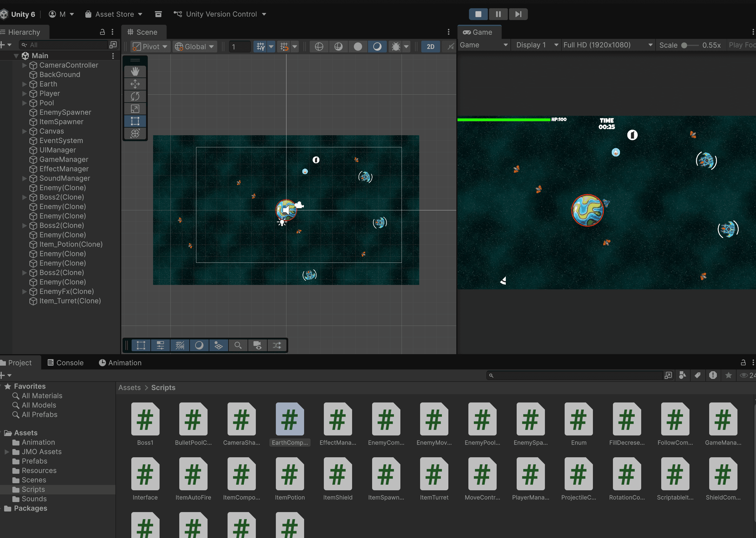This screenshot has height=538, width=756.
Task: Select the Scale tool
Action: (x=135, y=109)
